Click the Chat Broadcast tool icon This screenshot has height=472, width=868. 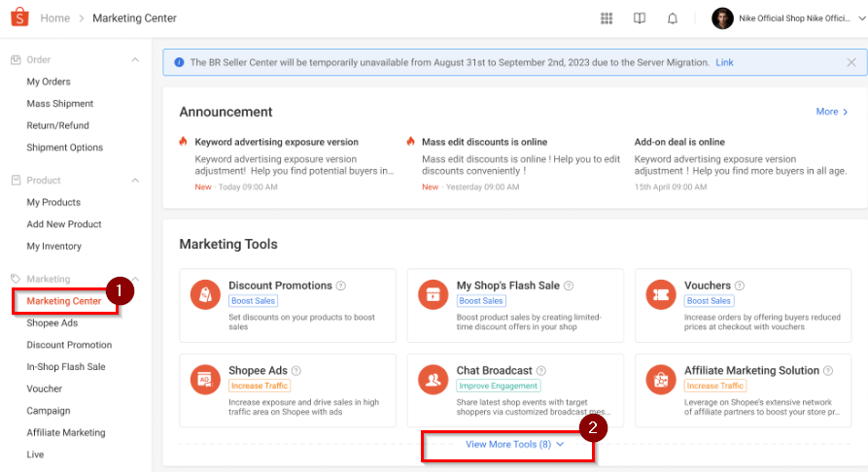pyautogui.click(x=433, y=380)
